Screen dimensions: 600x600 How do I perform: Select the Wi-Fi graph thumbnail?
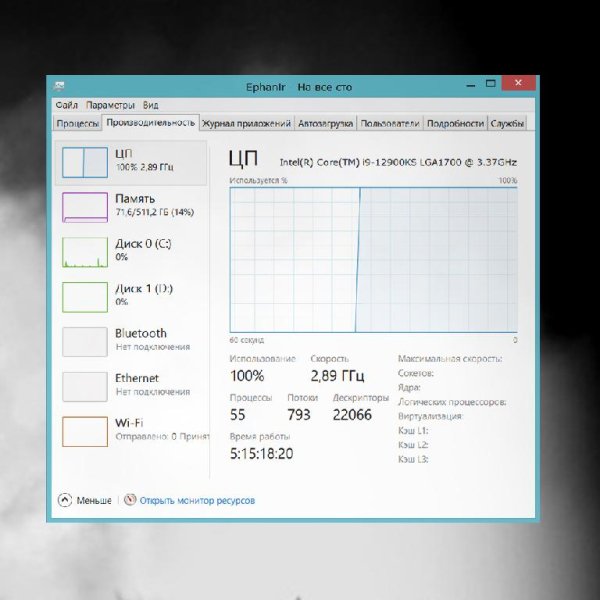tap(85, 432)
